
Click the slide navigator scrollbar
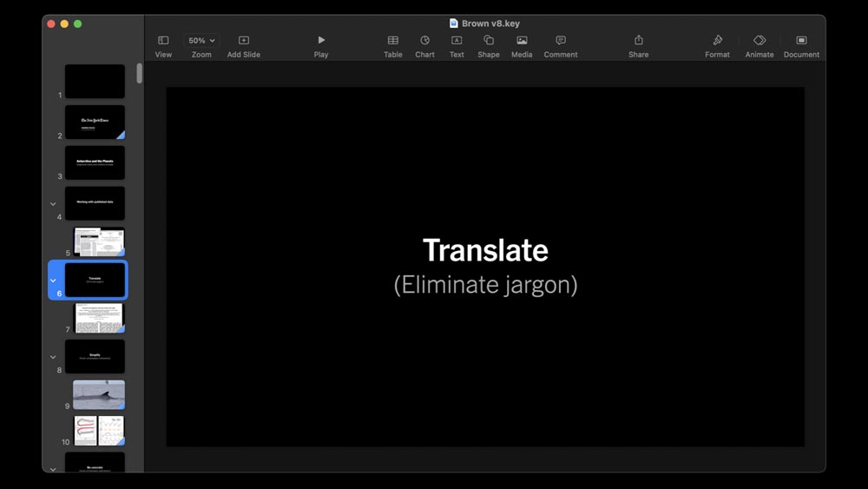pyautogui.click(x=139, y=74)
